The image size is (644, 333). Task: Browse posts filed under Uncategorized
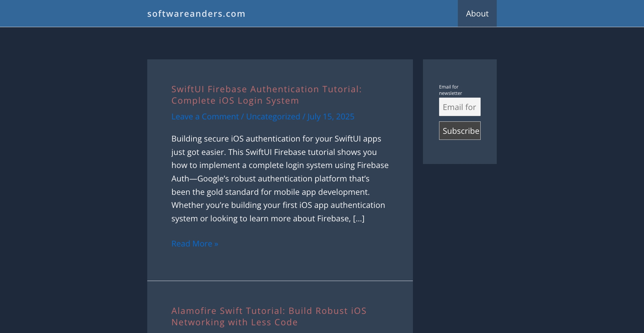pyautogui.click(x=273, y=116)
